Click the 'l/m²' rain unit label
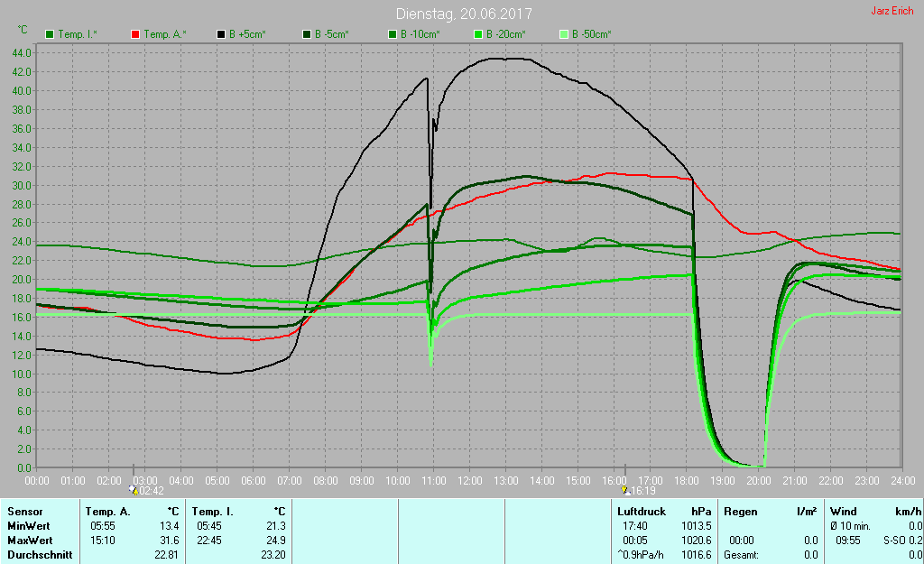The image size is (924, 564). click(x=807, y=512)
